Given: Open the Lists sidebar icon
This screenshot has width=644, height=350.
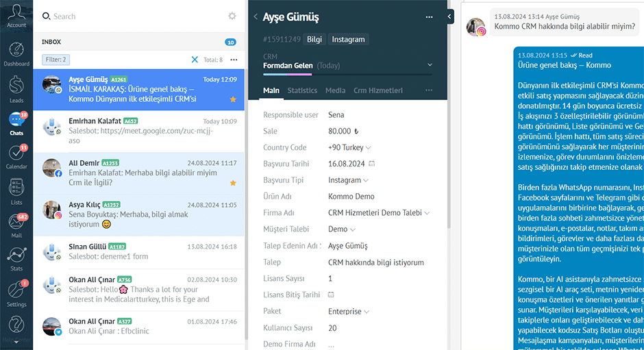Looking at the screenshot, I should [16, 191].
